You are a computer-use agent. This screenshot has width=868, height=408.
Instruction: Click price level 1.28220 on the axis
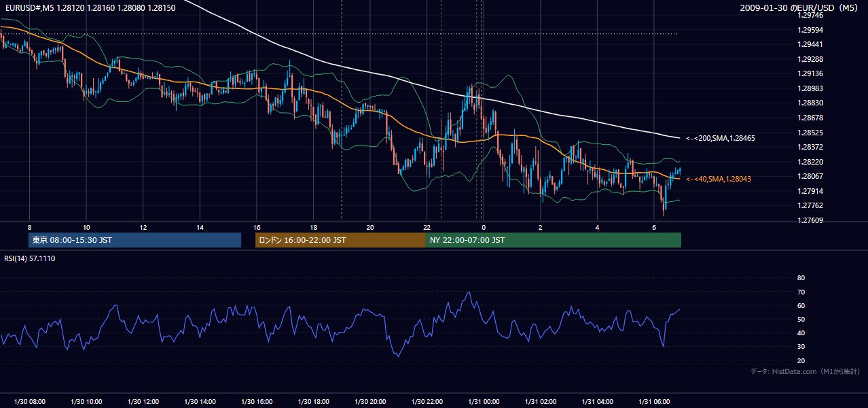coord(811,162)
